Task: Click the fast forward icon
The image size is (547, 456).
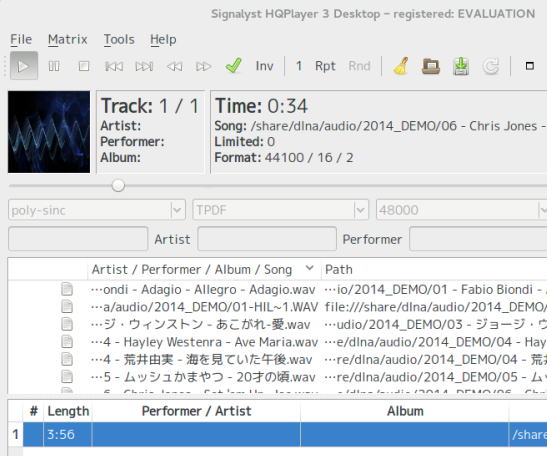Action: [x=204, y=66]
